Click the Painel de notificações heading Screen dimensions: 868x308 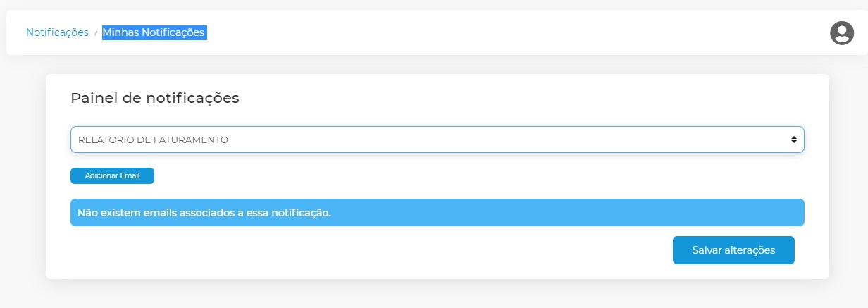pyautogui.click(x=155, y=98)
